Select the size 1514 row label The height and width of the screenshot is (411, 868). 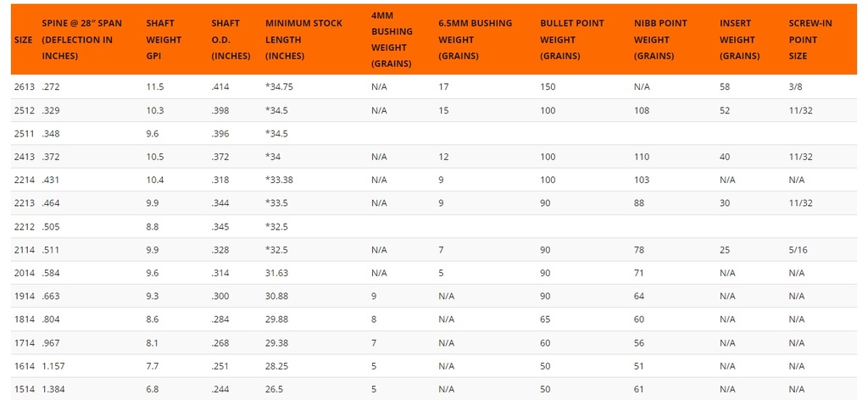coord(24,389)
